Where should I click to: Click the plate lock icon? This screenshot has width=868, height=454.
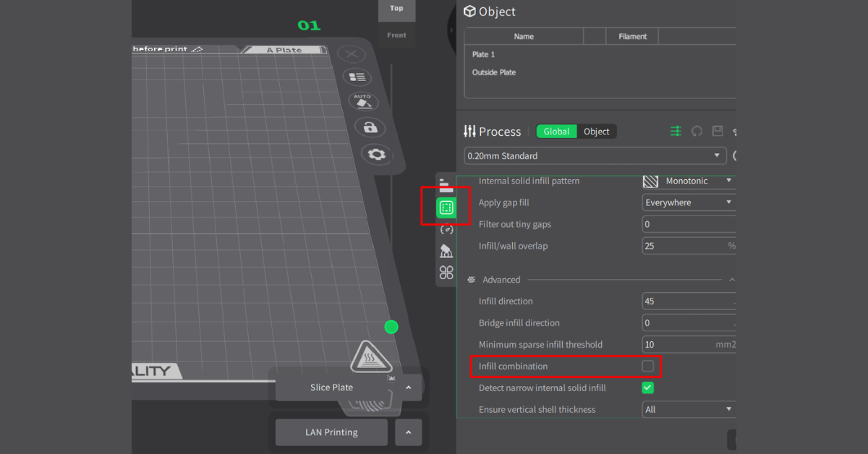(x=370, y=128)
